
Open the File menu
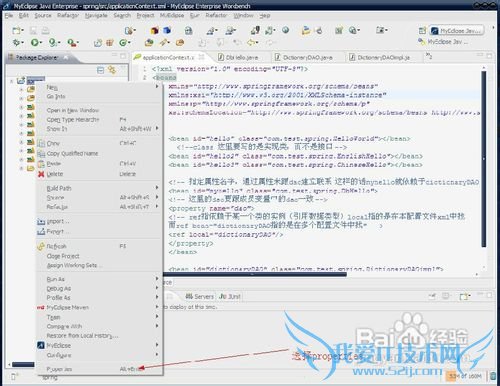click(9, 16)
